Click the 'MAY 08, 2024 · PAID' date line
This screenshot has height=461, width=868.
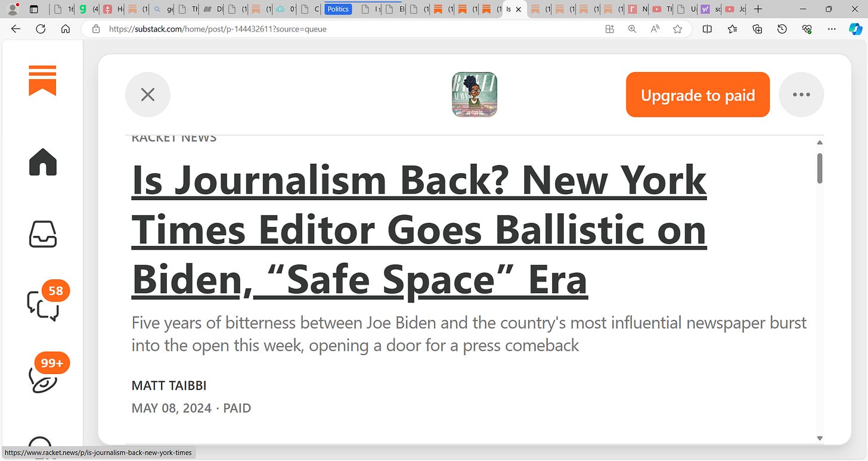(x=191, y=408)
